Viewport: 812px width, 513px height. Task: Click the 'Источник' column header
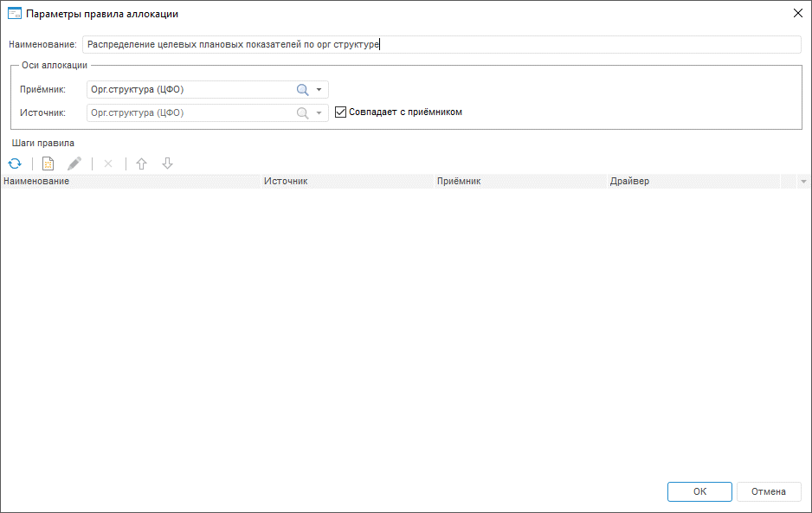click(x=346, y=182)
